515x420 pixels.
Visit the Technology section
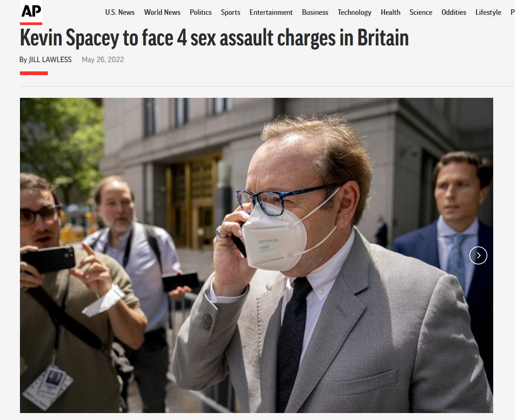(x=354, y=13)
